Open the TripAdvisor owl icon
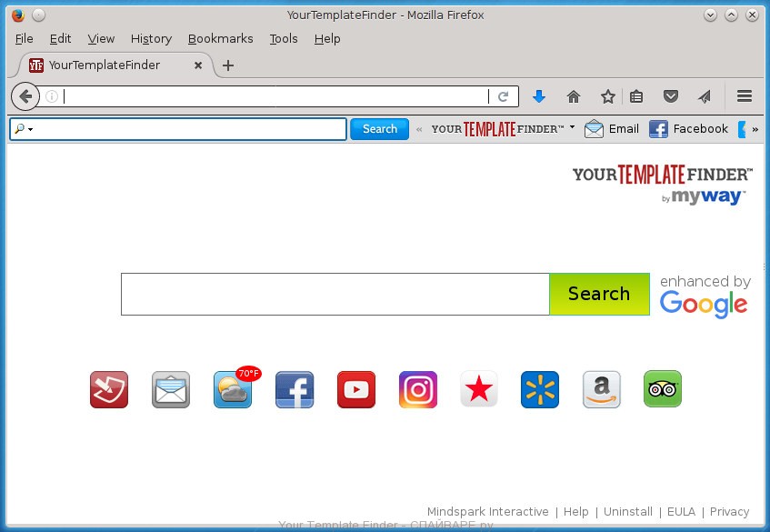Image resolution: width=770 pixels, height=532 pixels. (662, 389)
